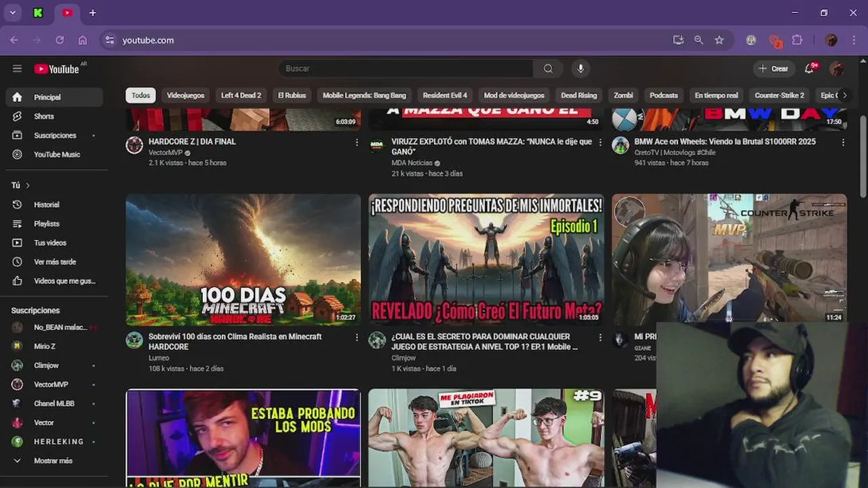Start voice search with the microphone
Image resolution: width=868 pixels, height=488 pixels.
click(x=580, y=68)
